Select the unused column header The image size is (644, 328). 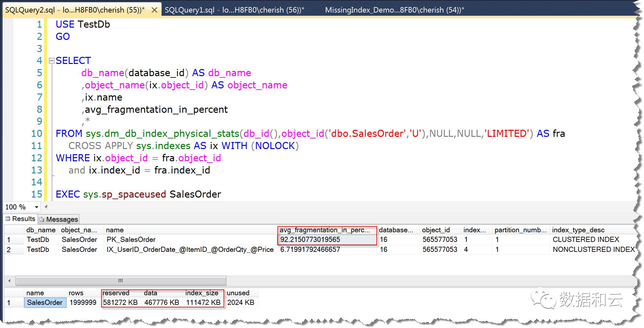(x=241, y=293)
